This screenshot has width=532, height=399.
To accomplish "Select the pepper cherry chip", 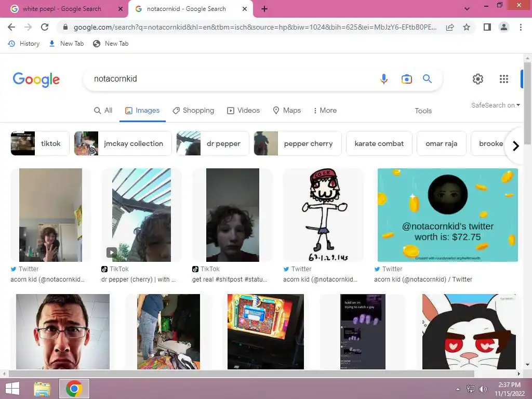I will [x=298, y=143].
